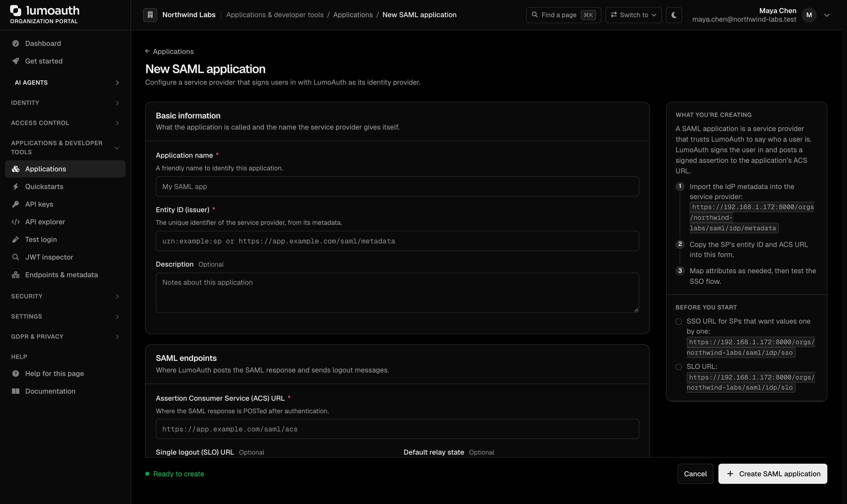
Task: Toggle dark mode with the moon icon
Action: tap(674, 15)
